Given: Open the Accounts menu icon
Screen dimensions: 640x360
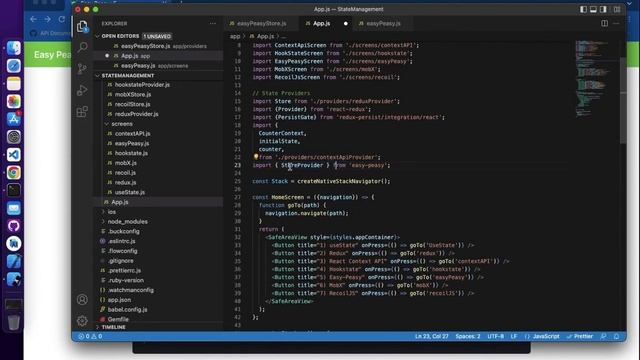Looking at the screenshot, I should pyautogui.click(x=82, y=300).
